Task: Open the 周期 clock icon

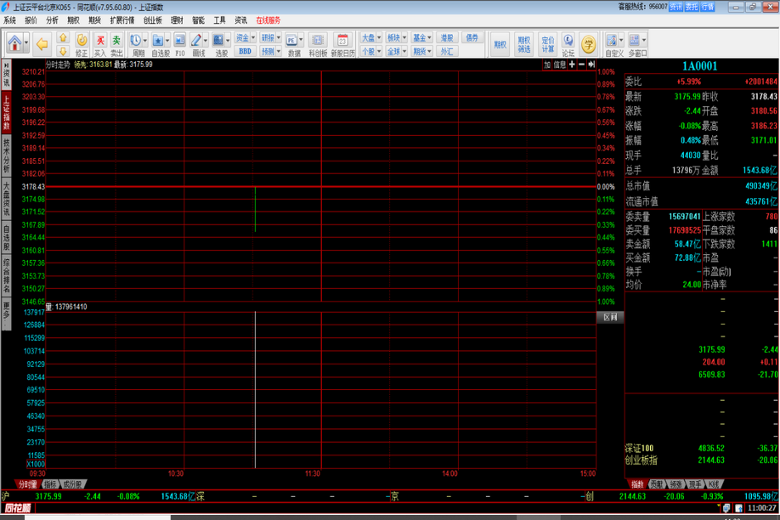Action: (135, 40)
